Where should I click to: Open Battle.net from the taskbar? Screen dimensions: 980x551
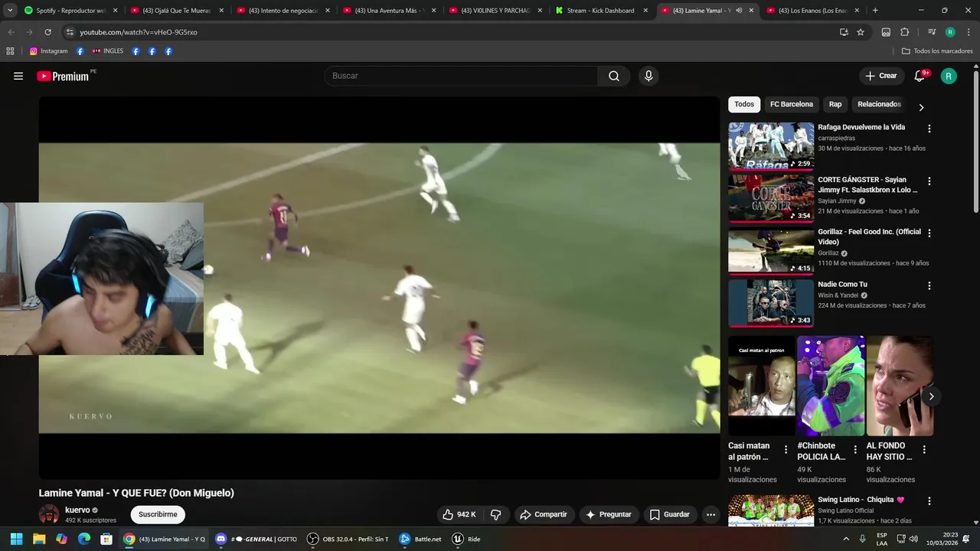click(420, 539)
